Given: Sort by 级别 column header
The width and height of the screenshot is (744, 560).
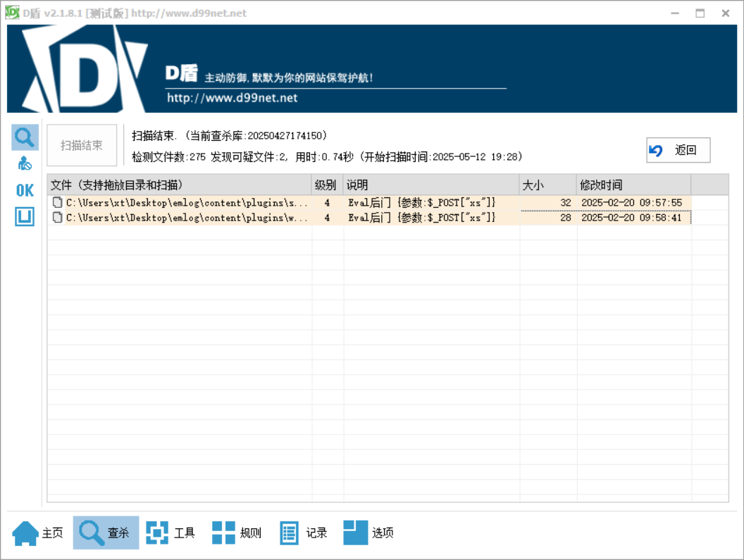Looking at the screenshot, I should (327, 185).
